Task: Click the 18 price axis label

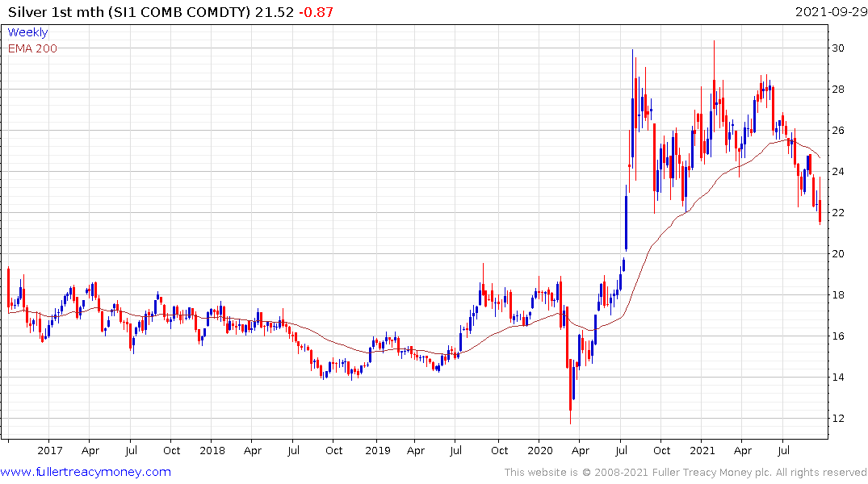Action: tap(838, 294)
